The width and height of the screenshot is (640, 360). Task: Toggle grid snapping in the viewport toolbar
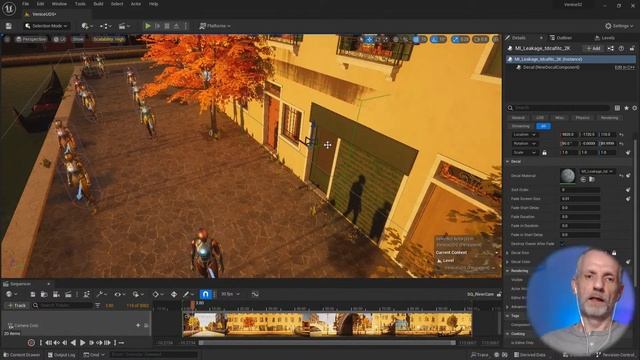pos(416,39)
